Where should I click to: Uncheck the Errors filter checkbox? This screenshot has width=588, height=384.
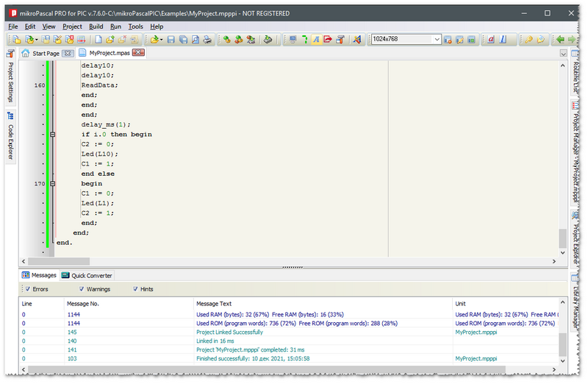point(26,289)
